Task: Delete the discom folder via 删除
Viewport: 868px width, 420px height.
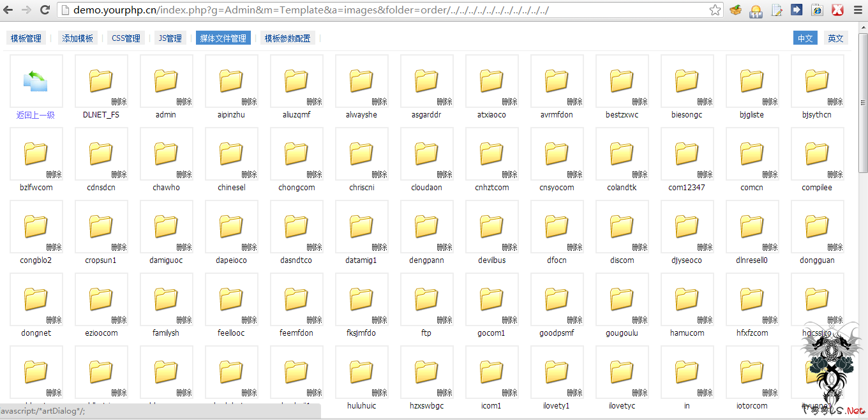Action: tap(640, 247)
